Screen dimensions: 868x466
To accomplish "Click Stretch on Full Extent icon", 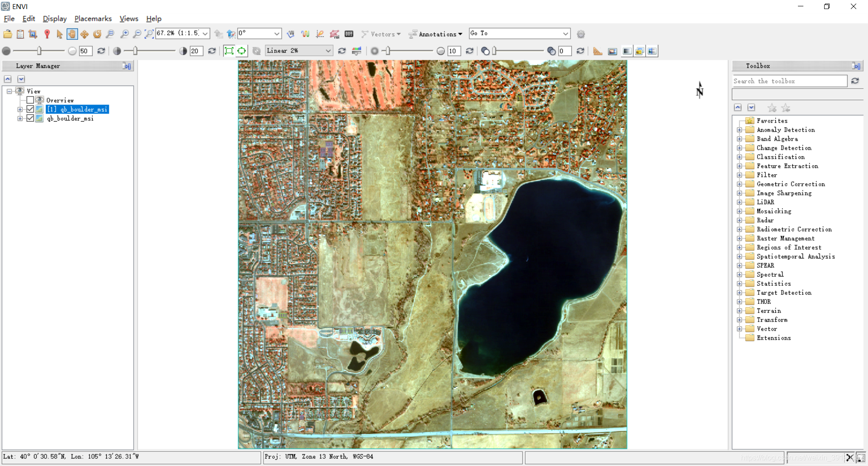I will 229,51.
